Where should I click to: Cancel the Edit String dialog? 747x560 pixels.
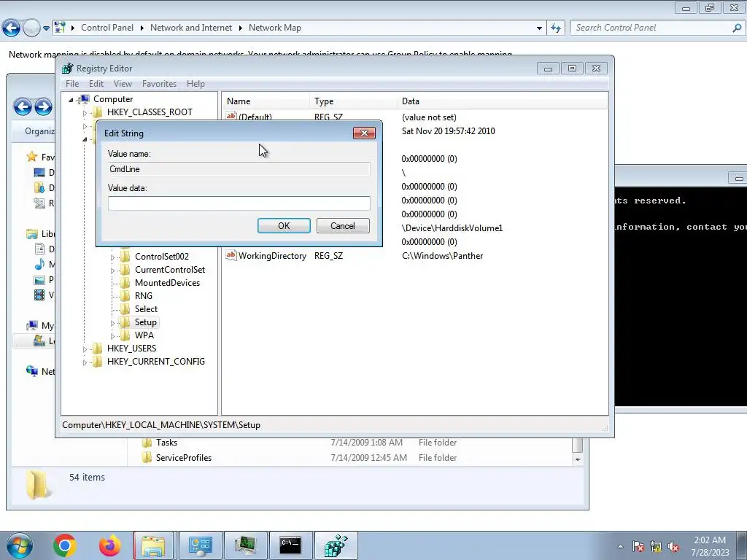(x=343, y=226)
